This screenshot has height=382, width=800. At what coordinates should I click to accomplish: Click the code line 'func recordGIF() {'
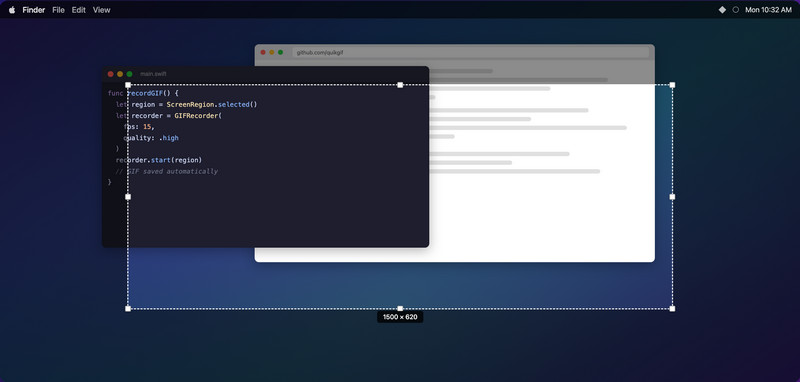click(x=143, y=93)
